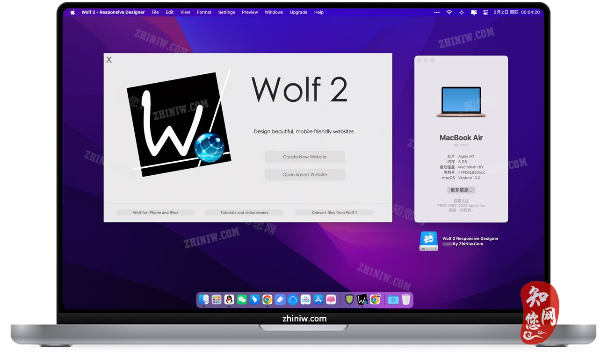This screenshot has height=364, width=607.
Task: Open the Format menu
Action: [204, 12]
